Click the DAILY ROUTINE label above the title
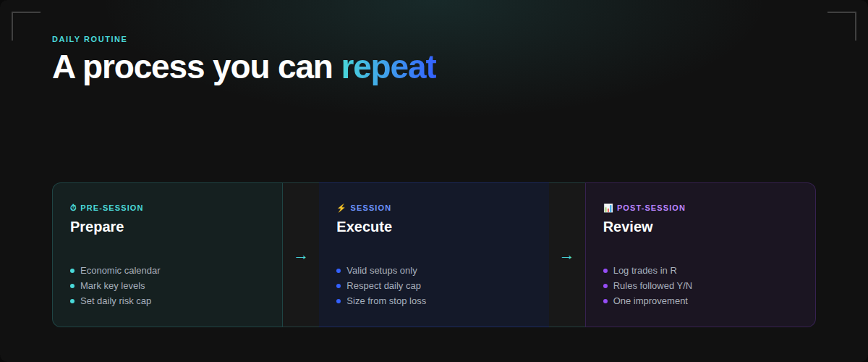Screen dimensions: 868x362 tap(90, 39)
